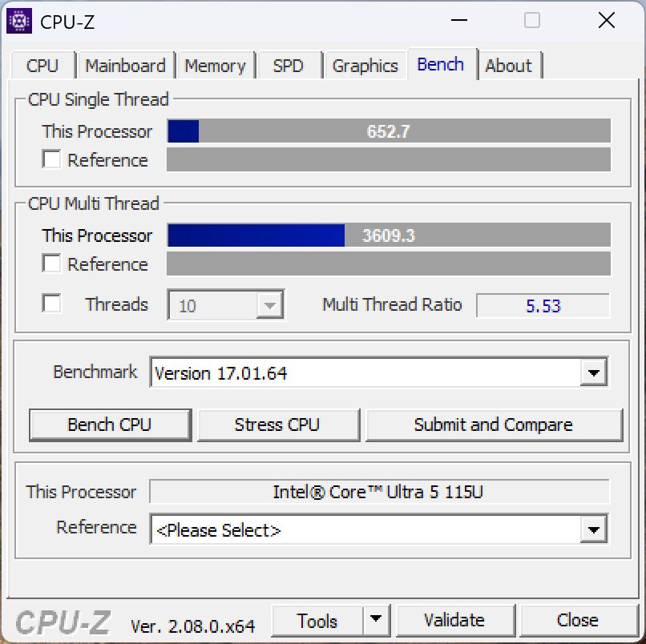Click the CPU-Z app icon in title bar
Image resolution: width=646 pixels, height=644 pixels.
tap(19, 21)
